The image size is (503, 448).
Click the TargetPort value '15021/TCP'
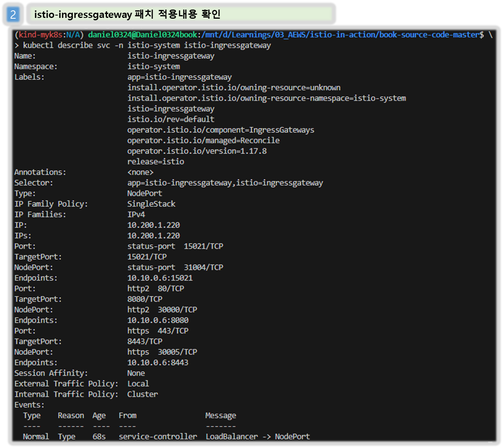(x=147, y=257)
